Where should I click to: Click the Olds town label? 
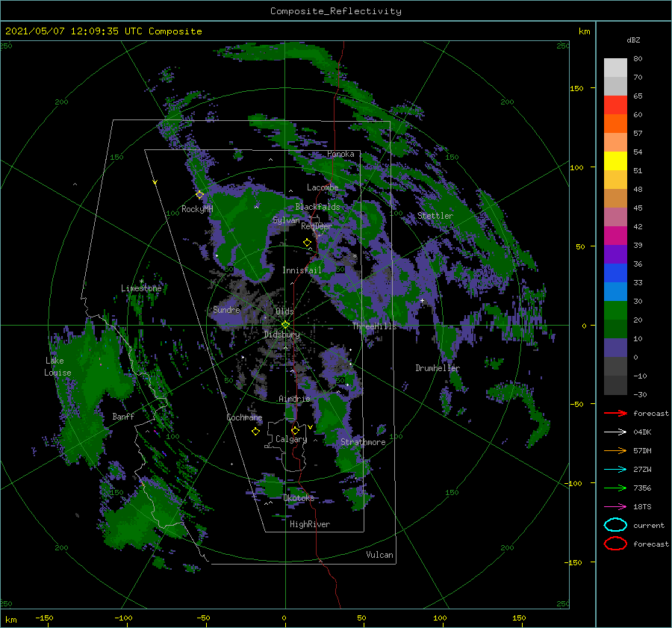click(x=284, y=311)
